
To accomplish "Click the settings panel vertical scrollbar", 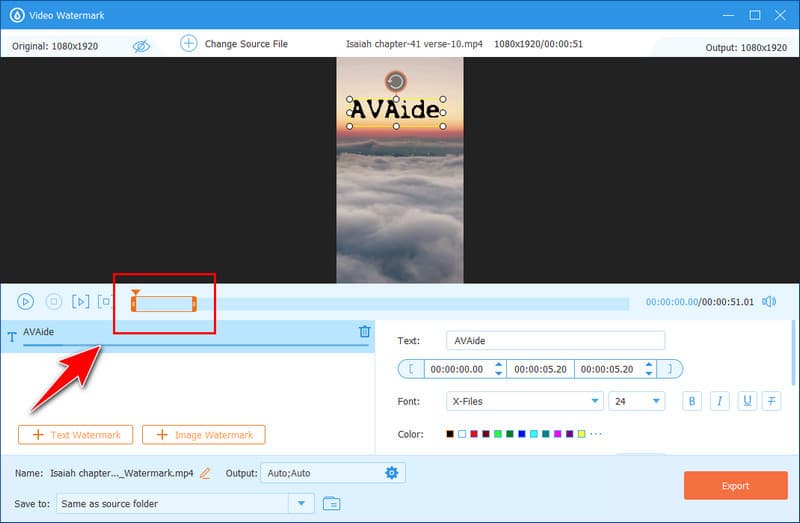I will click(794, 353).
